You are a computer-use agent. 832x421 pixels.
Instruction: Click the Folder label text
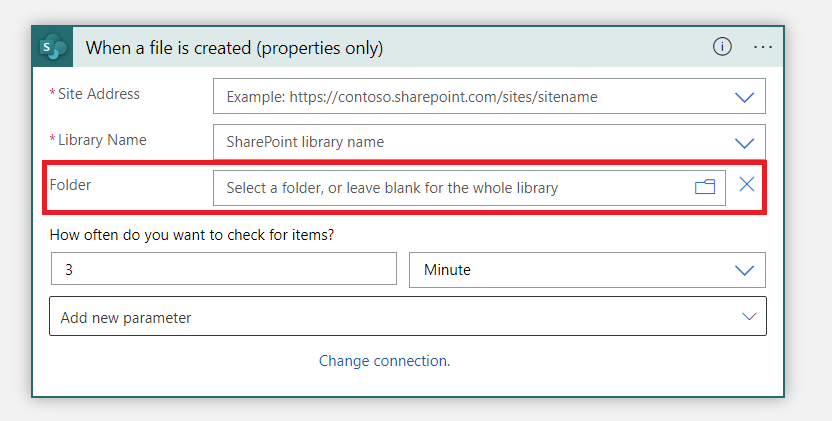point(70,185)
